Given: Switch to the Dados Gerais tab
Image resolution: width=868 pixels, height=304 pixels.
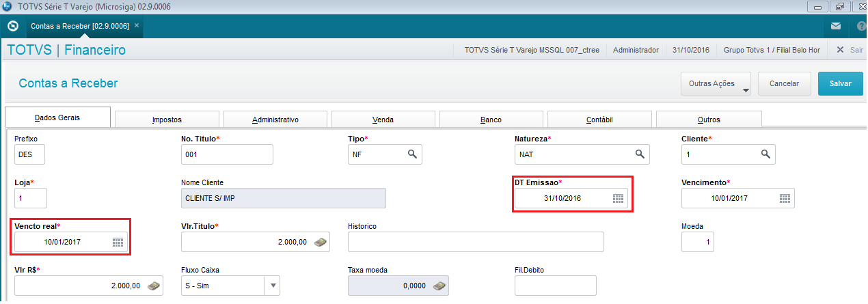Looking at the screenshot, I should (x=57, y=118).
